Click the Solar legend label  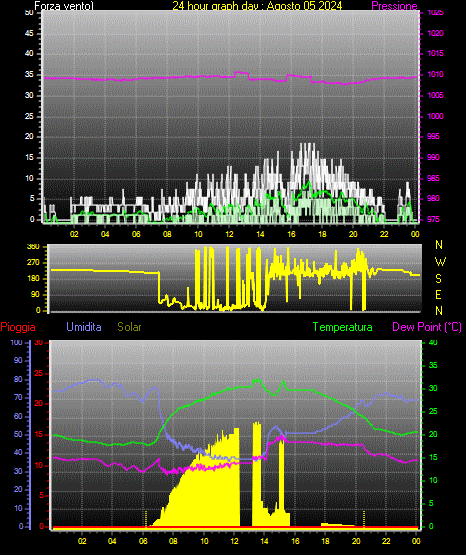click(130, 327)
